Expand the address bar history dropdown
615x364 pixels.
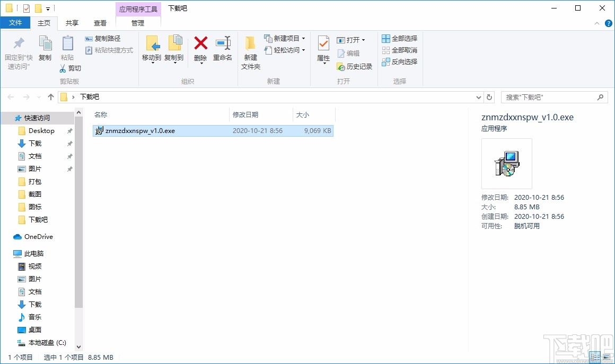pos(478,97)
